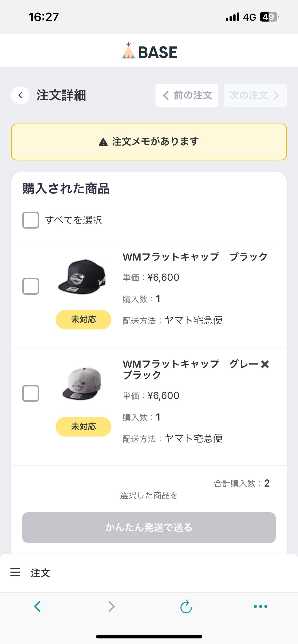Select the grey-black cap checkbox
Viewport: 298px width, 644px height.
31,393
